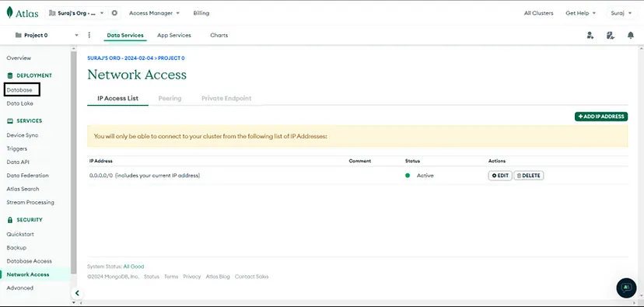644x307 pixels.
Task: Go to Billing
Action: click(x=201, y=13)
